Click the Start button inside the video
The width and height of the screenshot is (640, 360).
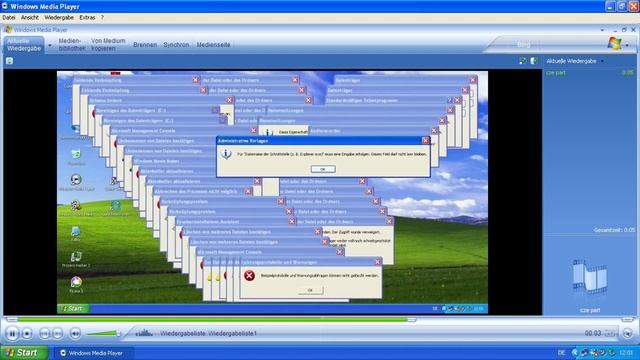pyautogui.click(x=73, y=309)
